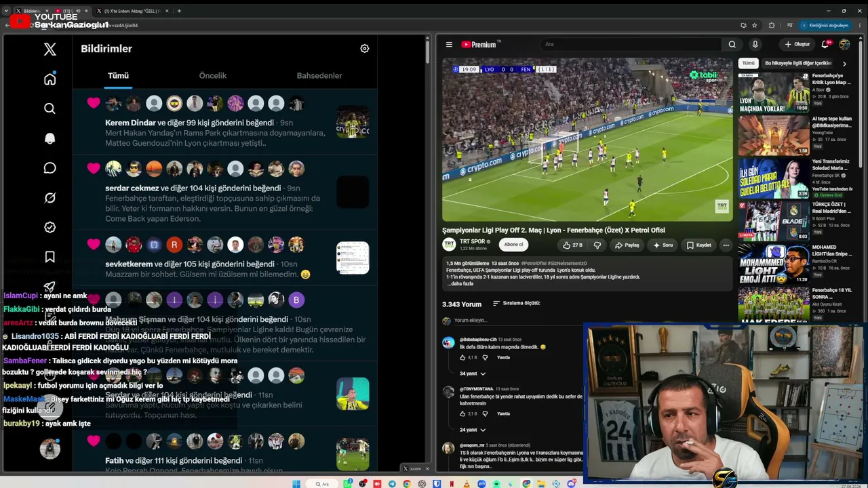The width and height of the screenshot is (868, 488).
Task: Switch to the Erdem Akbaş X browser tab
Action: tap(132, 11)
